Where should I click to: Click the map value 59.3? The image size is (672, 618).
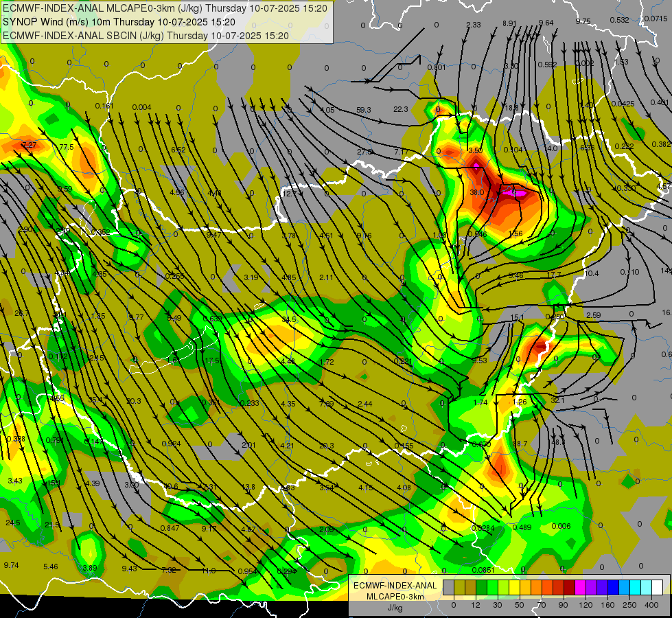(363, 110)
